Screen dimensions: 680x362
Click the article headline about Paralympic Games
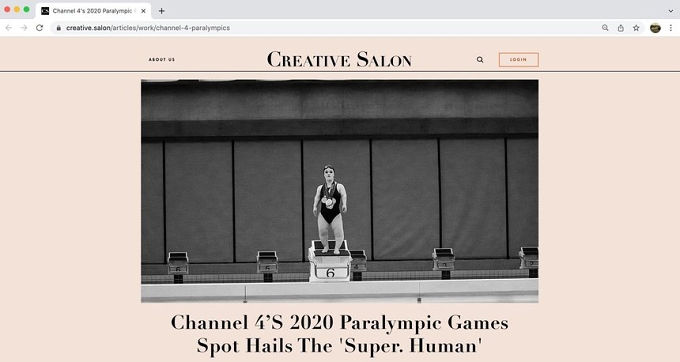tap(340, 334)
